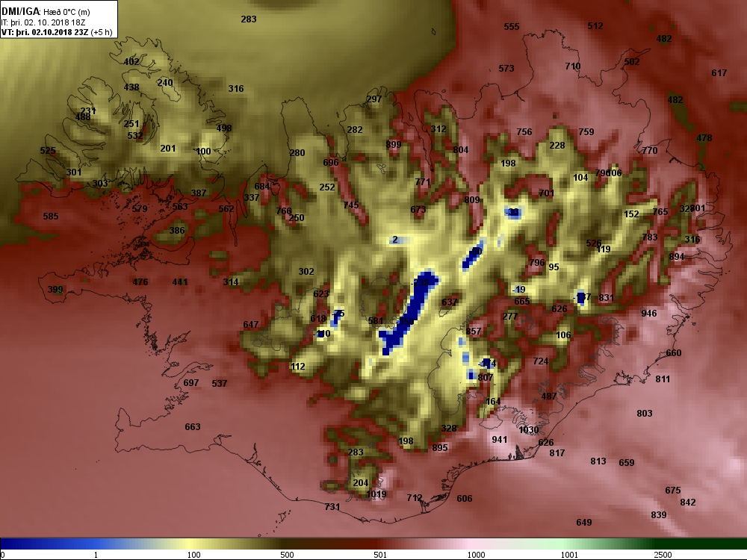Click the legend label '1001'
Image resolution: width=747 pixels, height=560 pixels.
point(569,555)
